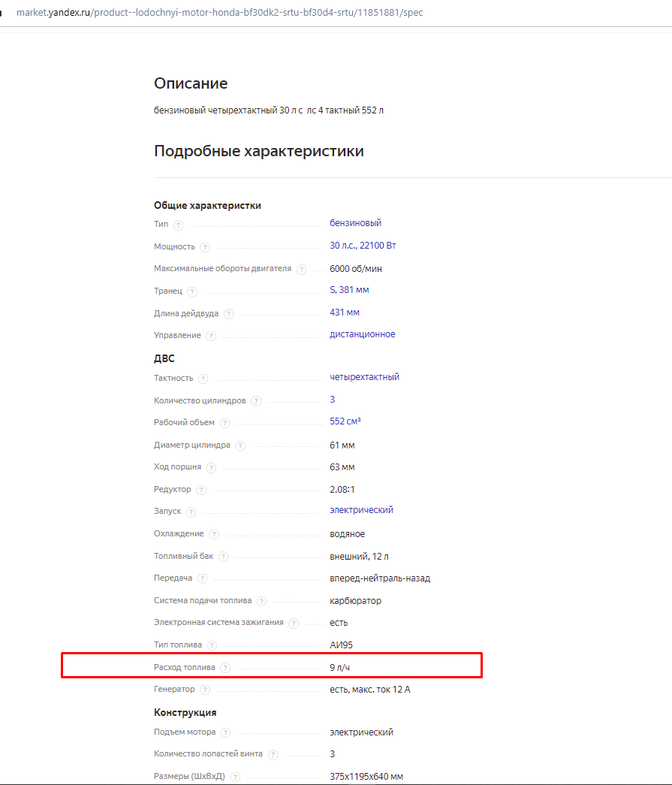Open the Генератор help question mark
Viewport: 672px width, 785px height.
(x=205, y=690)
